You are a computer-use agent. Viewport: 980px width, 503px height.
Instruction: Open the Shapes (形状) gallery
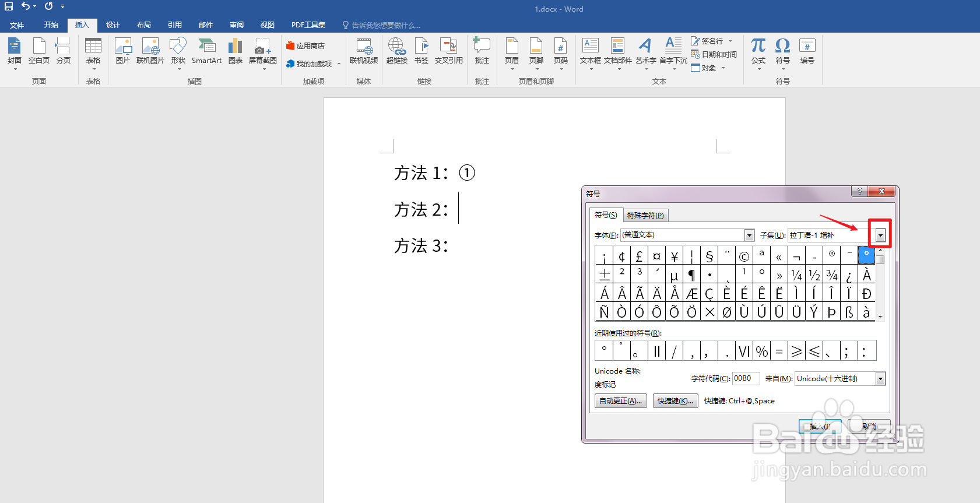178,52
